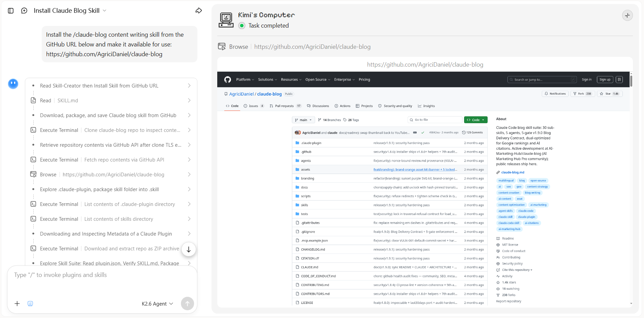This screenshot has width=644, height=318.
Task: Open the .claude-plugin folder
Action: [311, 143]
